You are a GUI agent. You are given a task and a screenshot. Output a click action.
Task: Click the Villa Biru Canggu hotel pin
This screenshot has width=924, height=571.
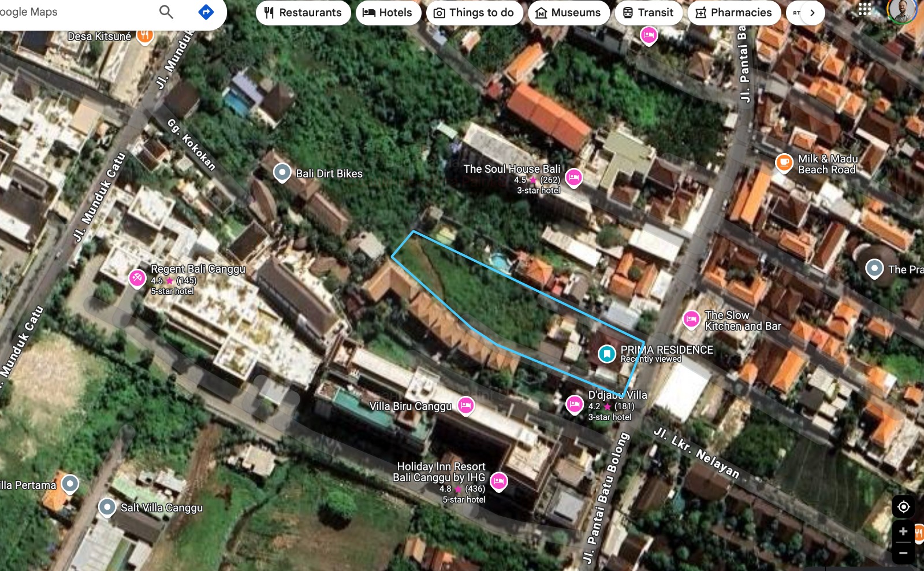466,406
